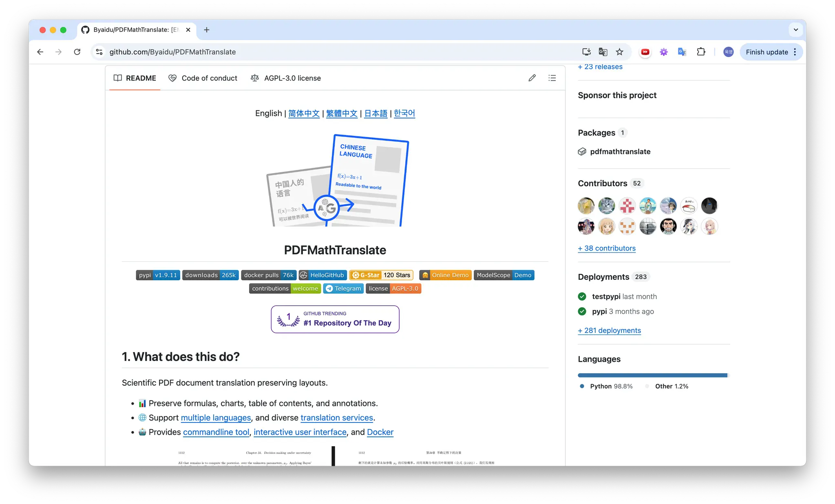Click the GitHub Trending #1 Repository badge
Viewport: 835px width, 504px height.
tap(335, 319)
